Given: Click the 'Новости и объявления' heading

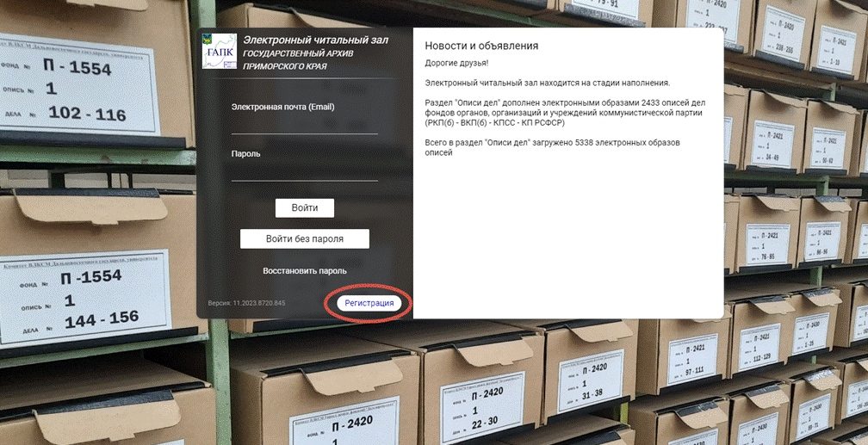Looking at the screenshot, I should [x=481, y=46].
